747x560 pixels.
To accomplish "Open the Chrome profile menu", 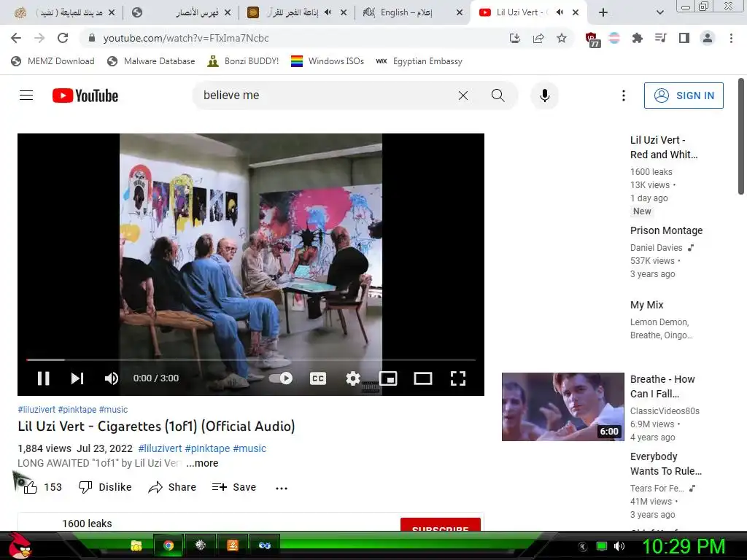I will point(708,38).
